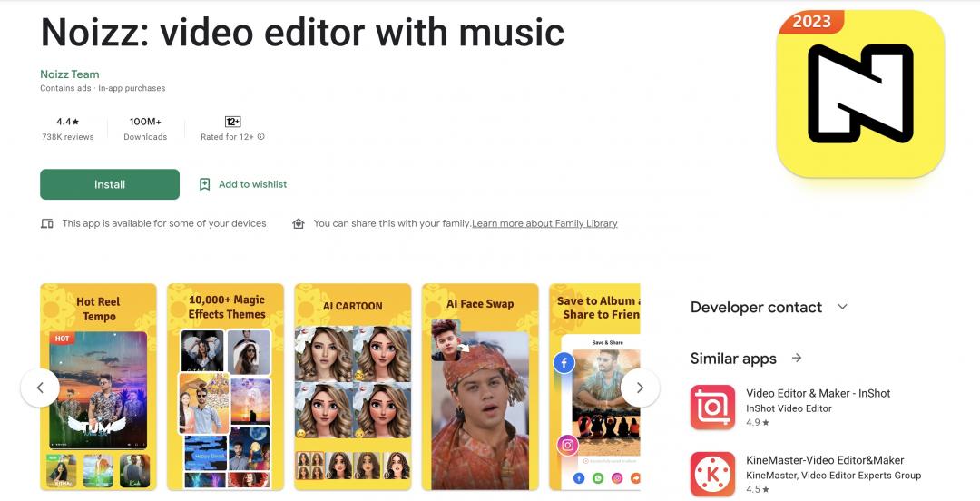Open the InShot app icon
This screenshot has height=501, width=980.
712,407
